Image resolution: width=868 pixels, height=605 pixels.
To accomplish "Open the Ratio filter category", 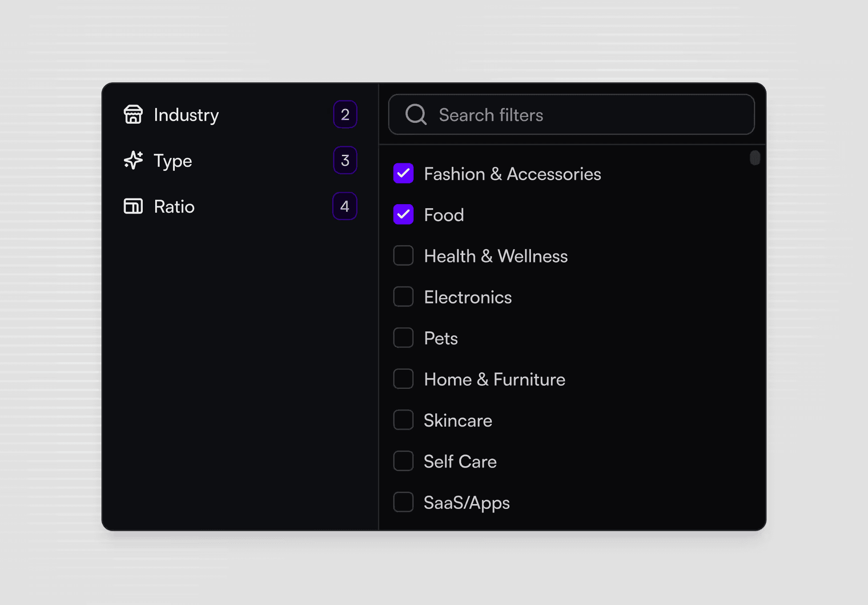I will 240,206.
